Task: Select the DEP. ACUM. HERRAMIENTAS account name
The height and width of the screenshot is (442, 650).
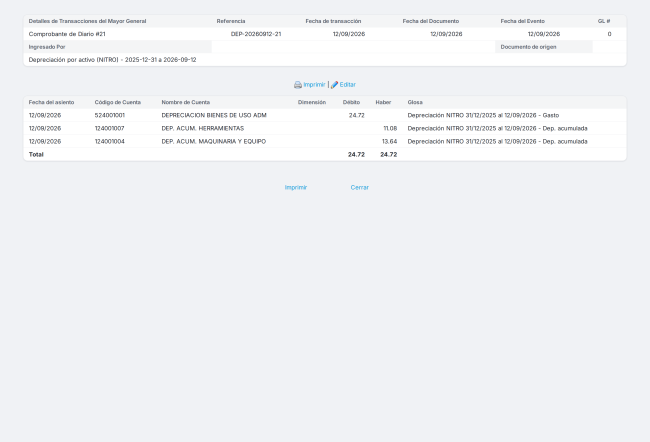Action: tap(203, 129)
